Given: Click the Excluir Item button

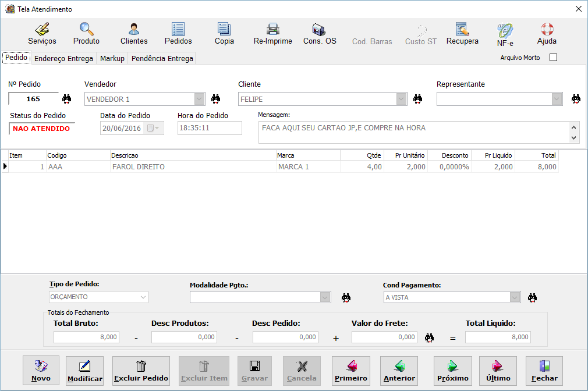Looking at the screenshot, I should [204, 371].
